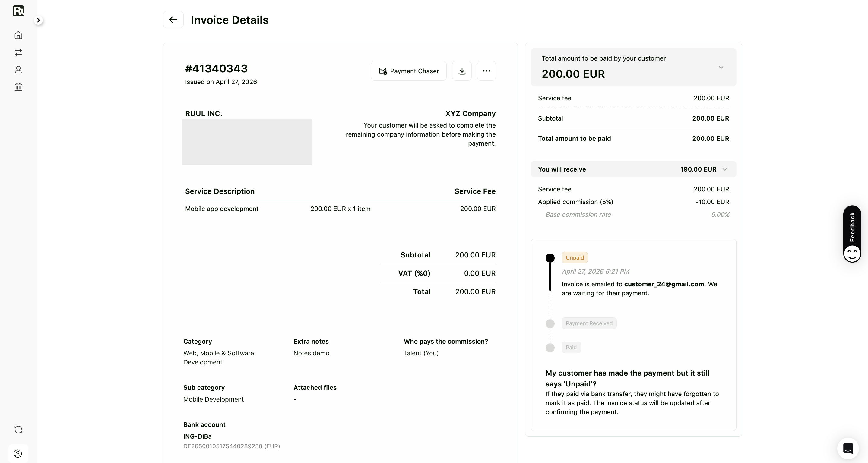Open the three-dots more options menu
This screenshot has width=868, height=463.
[486, 71]
